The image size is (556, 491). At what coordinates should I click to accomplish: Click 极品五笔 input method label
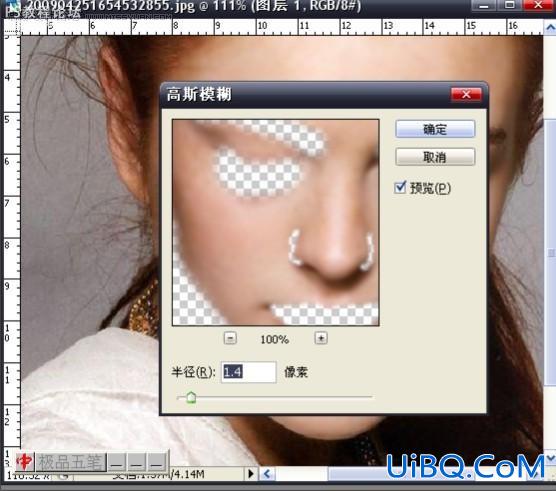[70, 462]
